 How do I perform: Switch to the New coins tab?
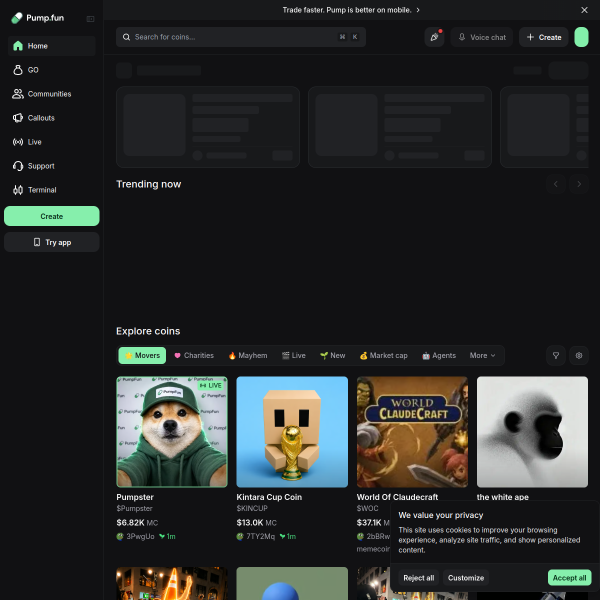(x=333, y=355)
